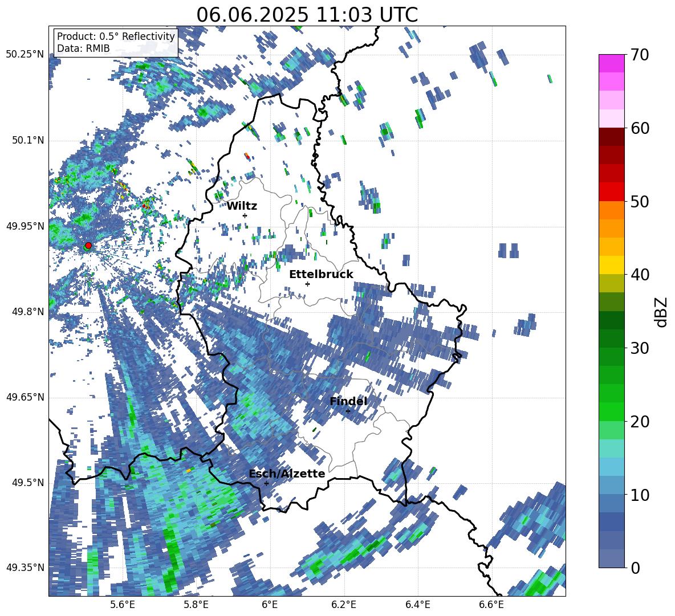Click the colorbar 60 tick label
The height and width of the screenshot is (616, 675).
point(640,128)
